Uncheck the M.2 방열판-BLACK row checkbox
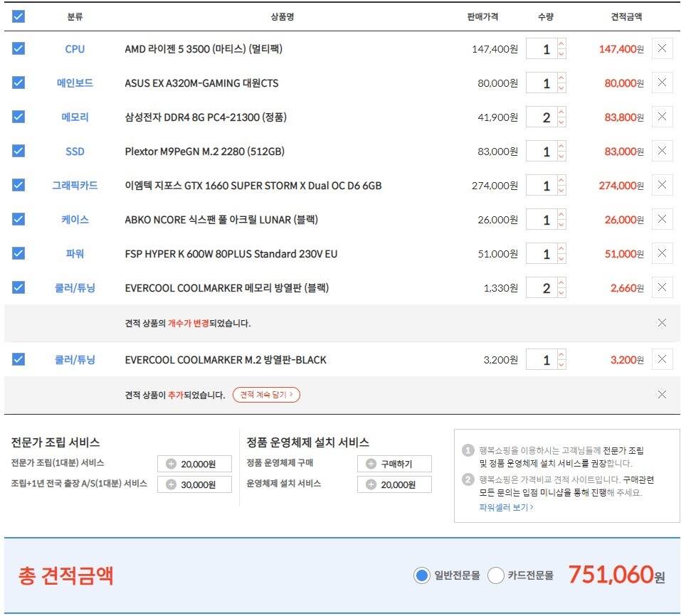The image size is (681, 616). point(19,359)
